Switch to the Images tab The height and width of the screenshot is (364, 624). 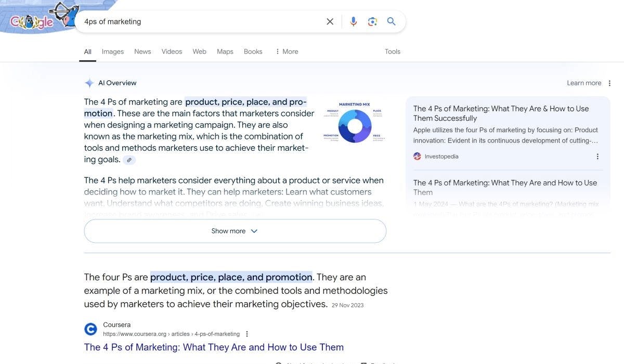coord(112,51)
